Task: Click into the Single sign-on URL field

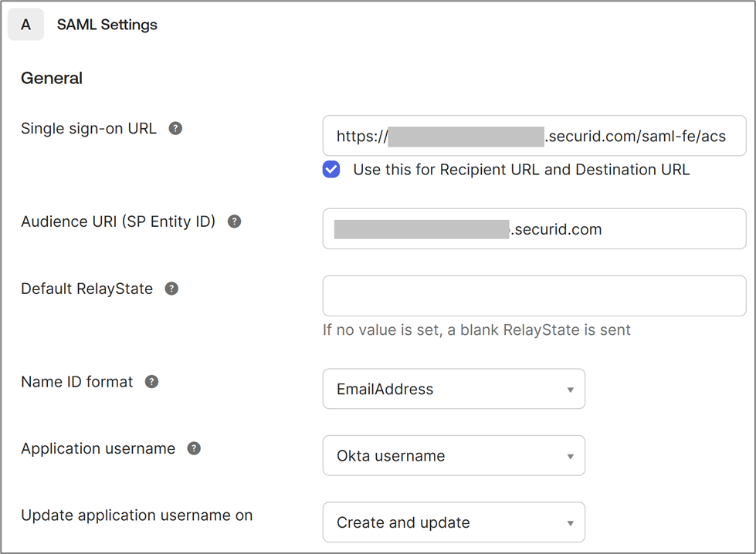Action: click(534, 137)
